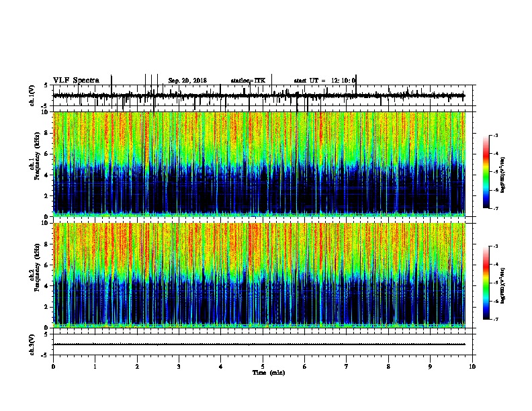
Task: Click the "Time (min)" x-axis label
Action: click(x=269, y=373)
